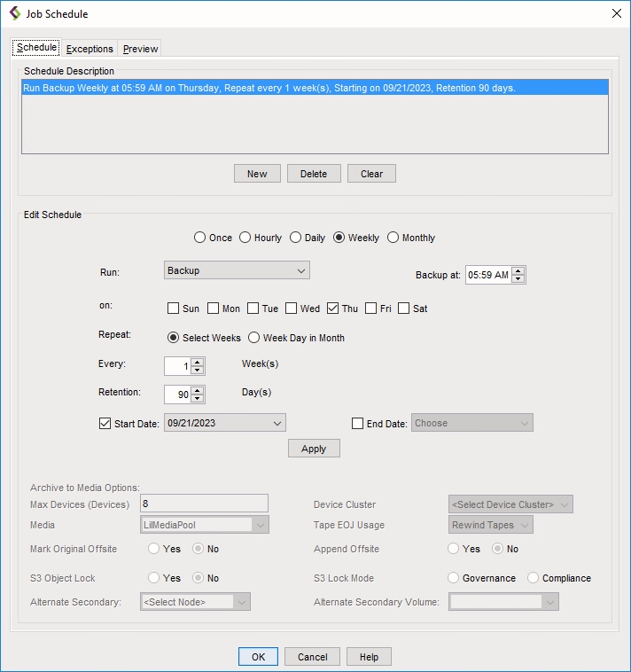Image resolution: width=631 pixels, height=672 pixels.
Task: Enable the End Date checkbox
Action: 358,424
